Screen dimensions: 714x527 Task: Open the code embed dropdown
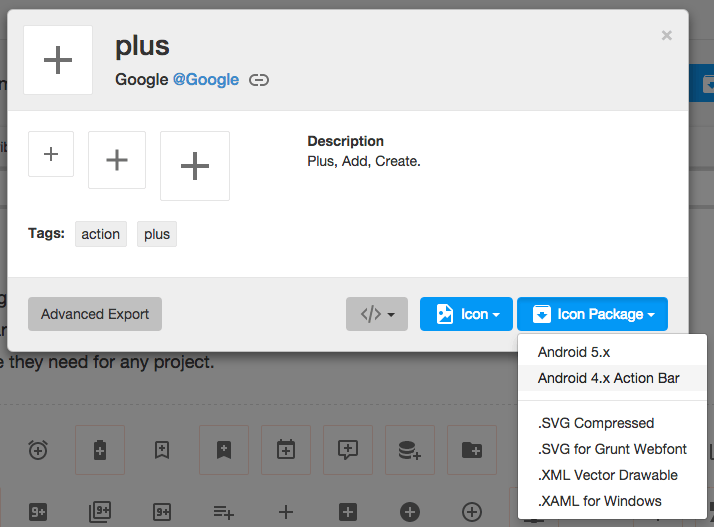[x=377, y=314]
